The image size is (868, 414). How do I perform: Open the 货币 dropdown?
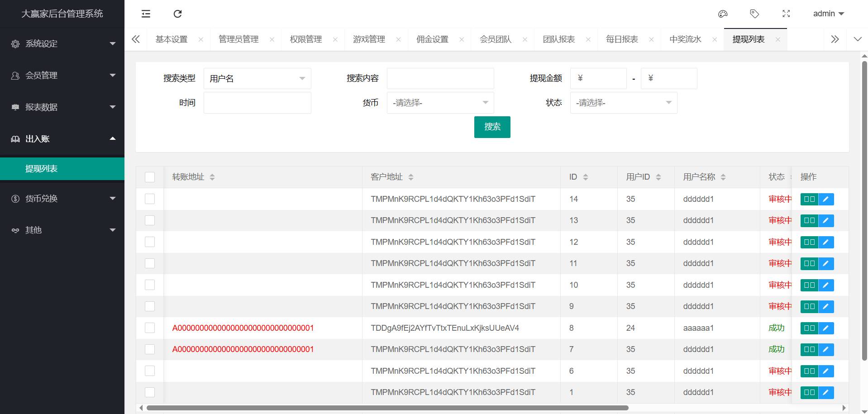click(x=440, y=103)
